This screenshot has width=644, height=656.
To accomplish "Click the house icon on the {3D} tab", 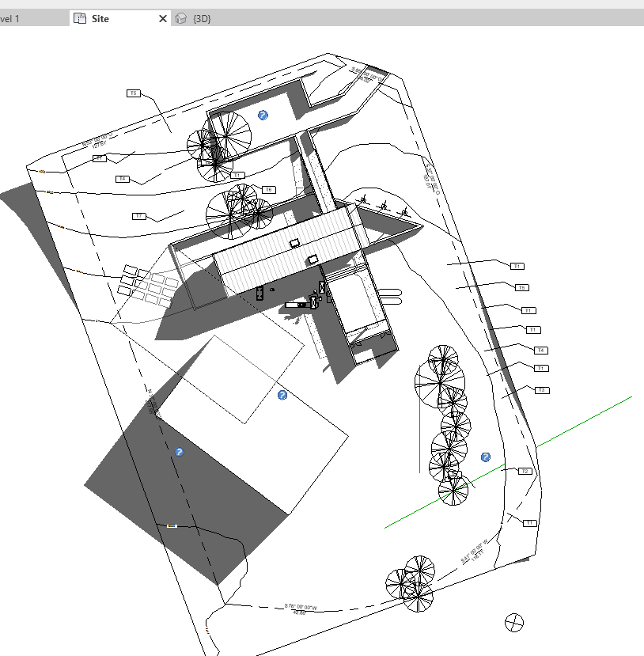I will [180, 17].
